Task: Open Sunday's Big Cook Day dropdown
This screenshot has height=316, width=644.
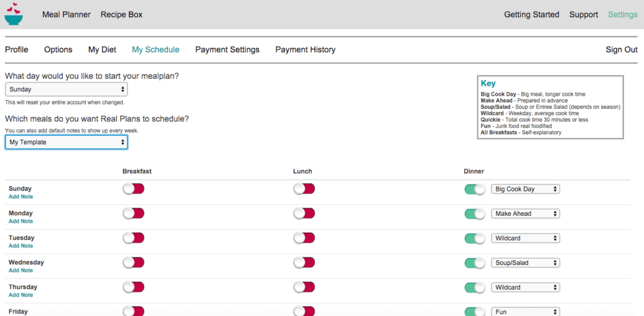Action: [x=525, y=189]
